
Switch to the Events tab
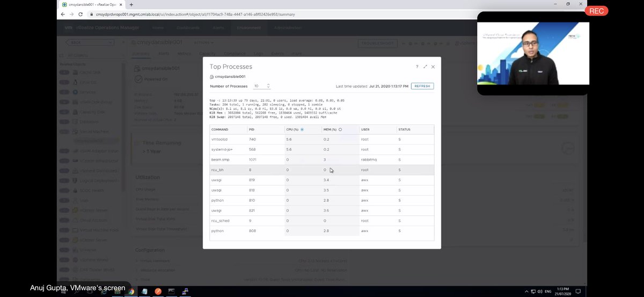277,54
